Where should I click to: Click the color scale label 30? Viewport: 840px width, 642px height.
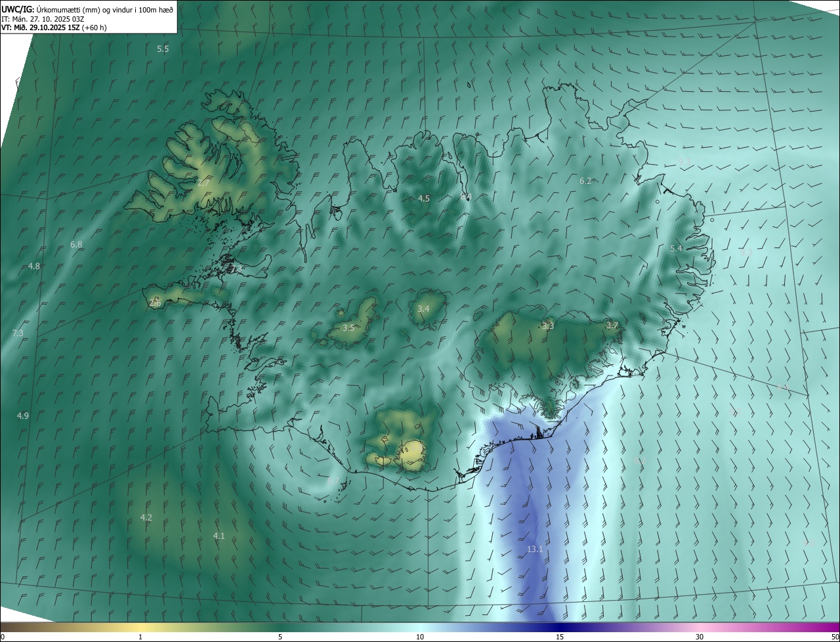coord(700,637)
